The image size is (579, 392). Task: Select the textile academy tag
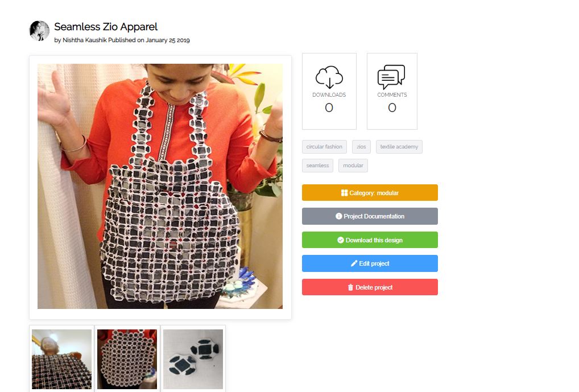coord(399,147)
